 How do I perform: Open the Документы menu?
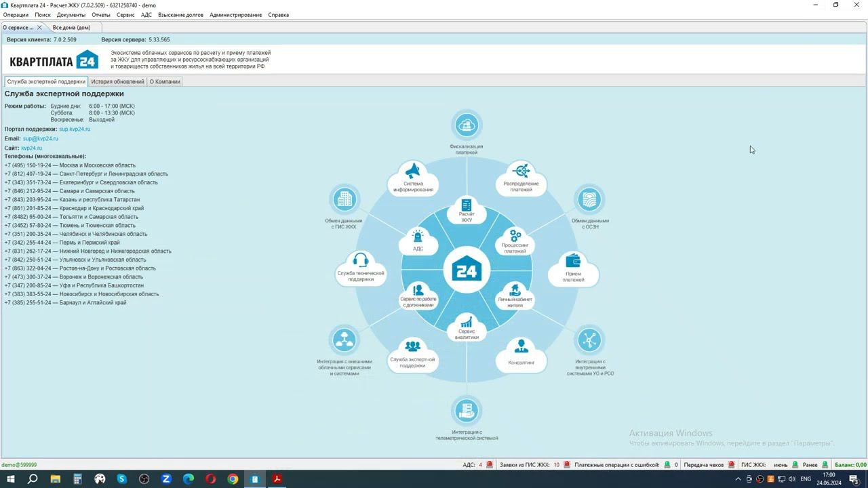coord(71,15)
